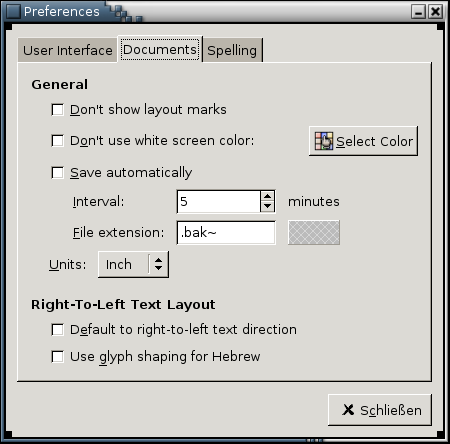Viewport: 450px width, 444px height.
Task: Close Preferences via title bar X
Action: click(x=435, y=12)
